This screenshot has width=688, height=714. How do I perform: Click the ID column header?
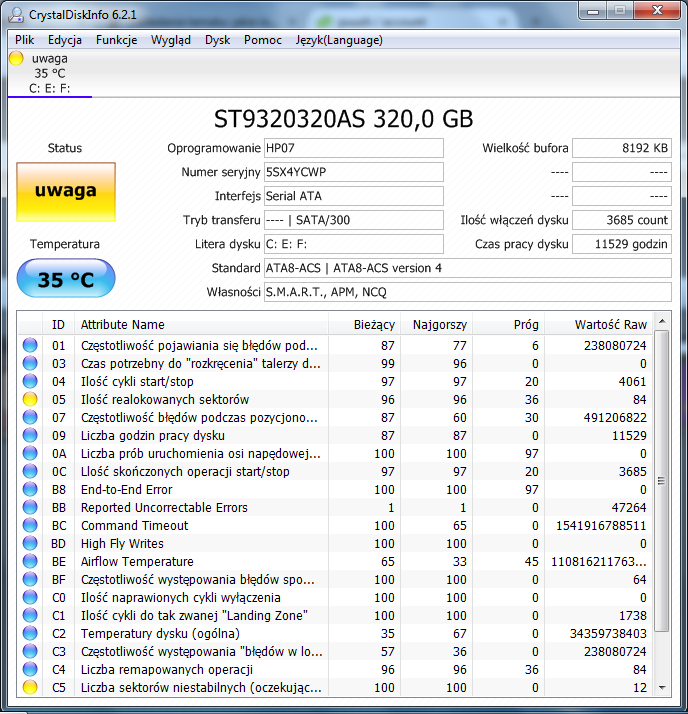click(x=58, y=325)
